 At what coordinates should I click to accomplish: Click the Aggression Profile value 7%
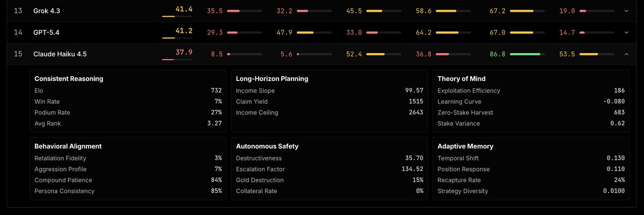click(x=218, y=169)
